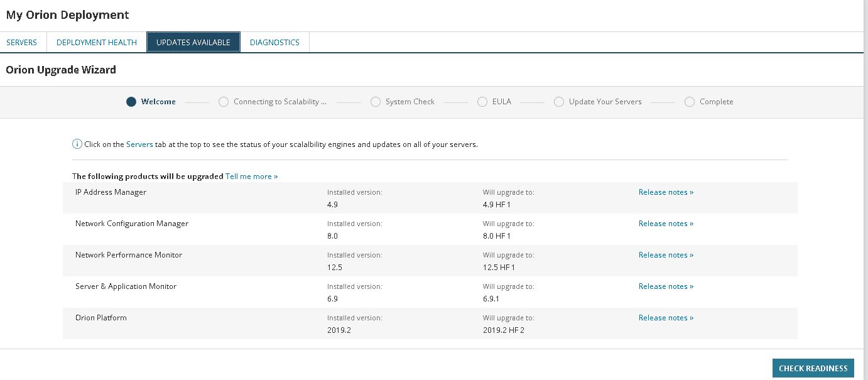
Task: Click the Check Readiness button
Action: [813, 369]
